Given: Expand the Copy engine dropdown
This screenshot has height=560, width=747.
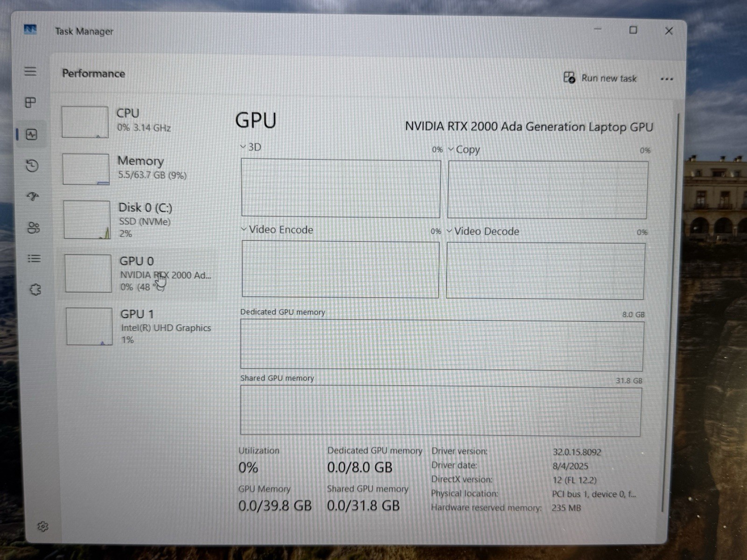Looking at the screenshot, I should (x=451, y=149).
